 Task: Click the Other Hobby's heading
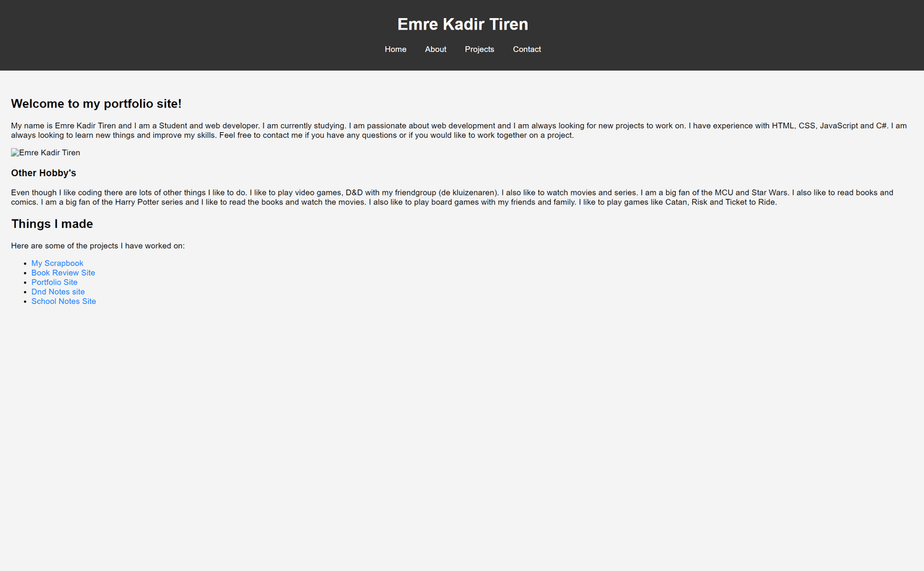coord(43,173)
